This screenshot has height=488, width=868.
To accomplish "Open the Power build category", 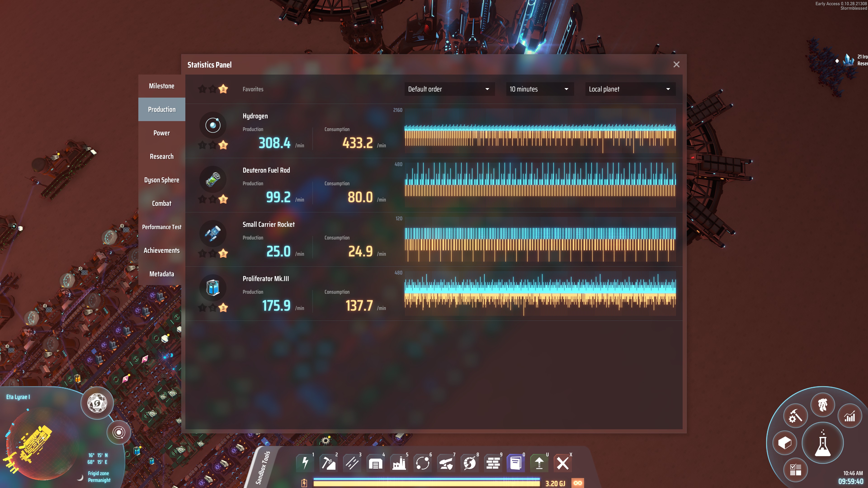I will coord(305,463).
